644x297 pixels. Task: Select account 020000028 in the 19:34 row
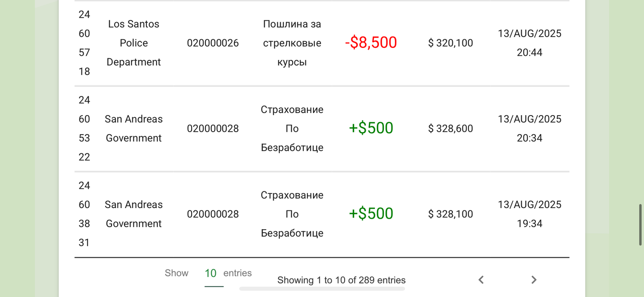click(213, 214)
